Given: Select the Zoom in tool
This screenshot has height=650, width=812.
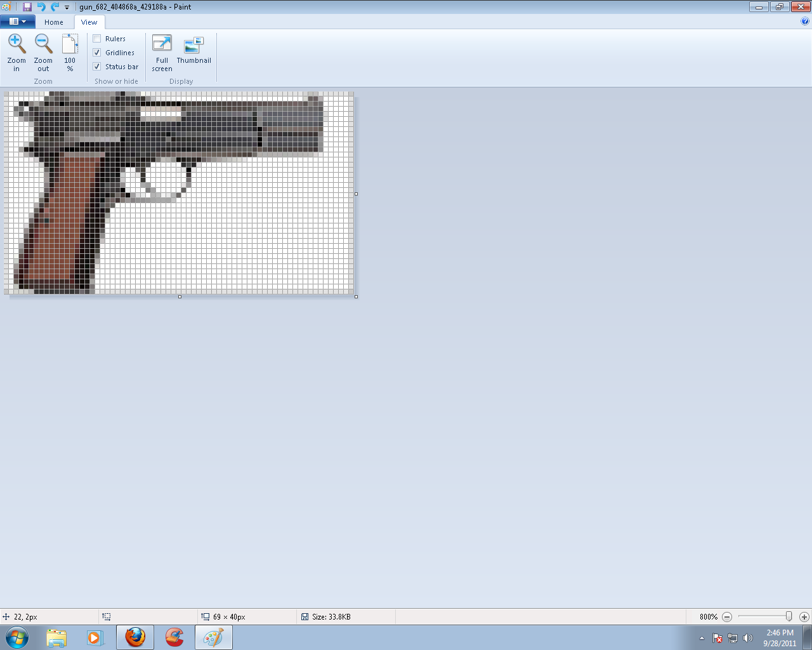Looking at the screenshot, I should click(16, 51).
